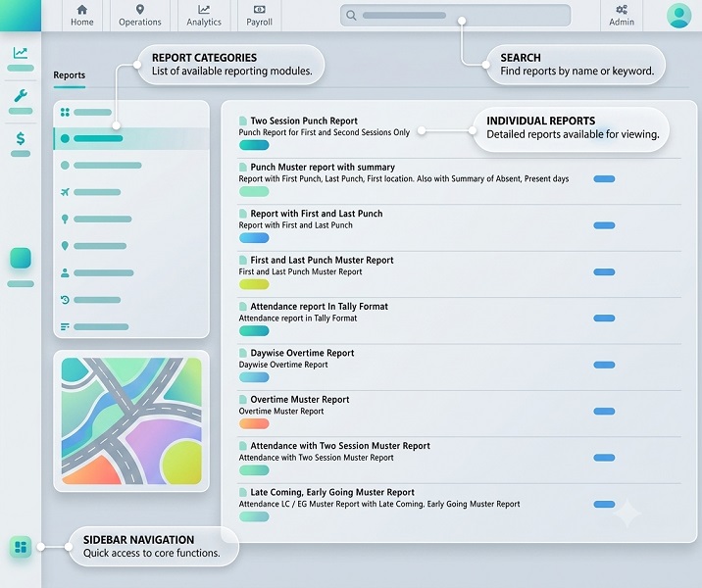This screenshot has height=588, width=702.
Task: Switch to the Analytics section
Action: [204, 16]
